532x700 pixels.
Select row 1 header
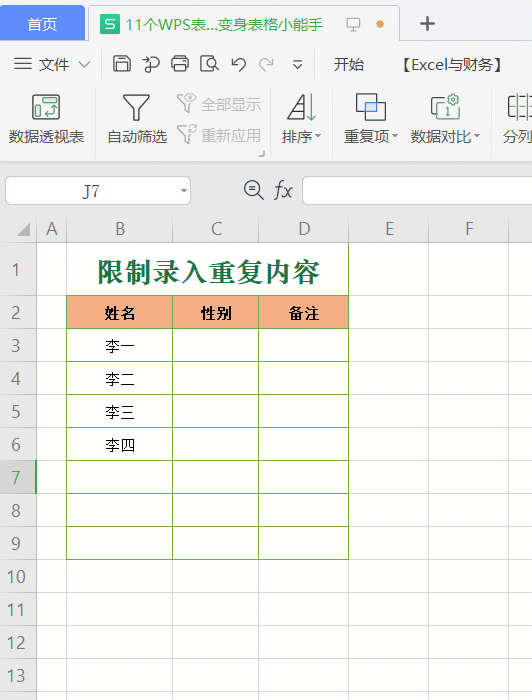18,269
